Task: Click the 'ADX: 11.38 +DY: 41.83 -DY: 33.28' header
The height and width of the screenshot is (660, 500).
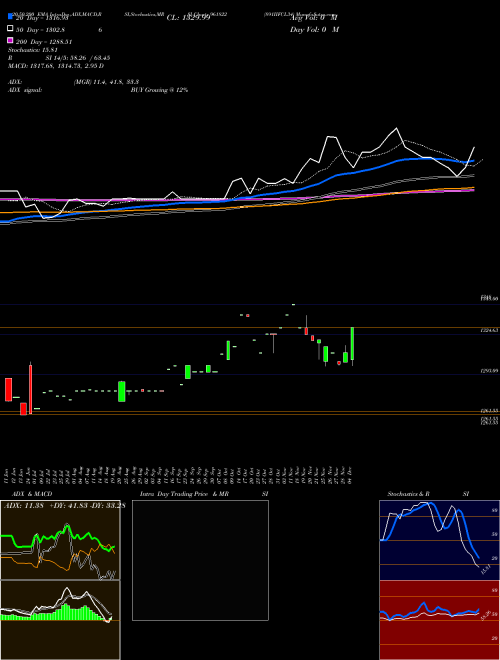Action: pos(65,506)
